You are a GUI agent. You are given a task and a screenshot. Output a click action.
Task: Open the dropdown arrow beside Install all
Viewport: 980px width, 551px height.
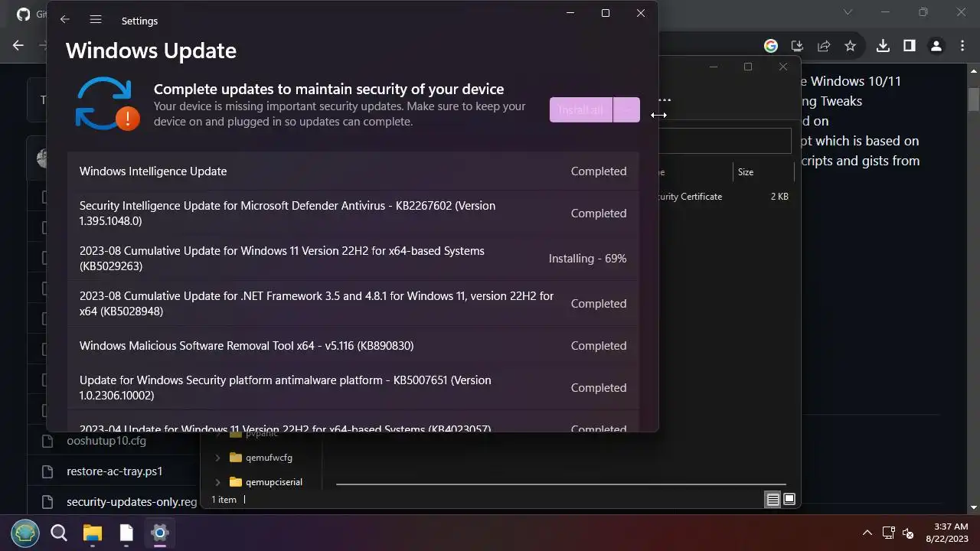[627, 109]
